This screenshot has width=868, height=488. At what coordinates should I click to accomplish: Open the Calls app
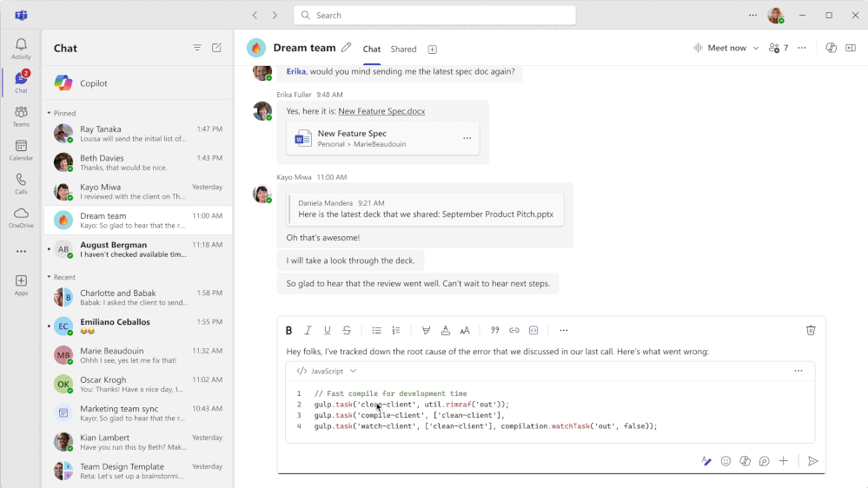coord(21,184)
